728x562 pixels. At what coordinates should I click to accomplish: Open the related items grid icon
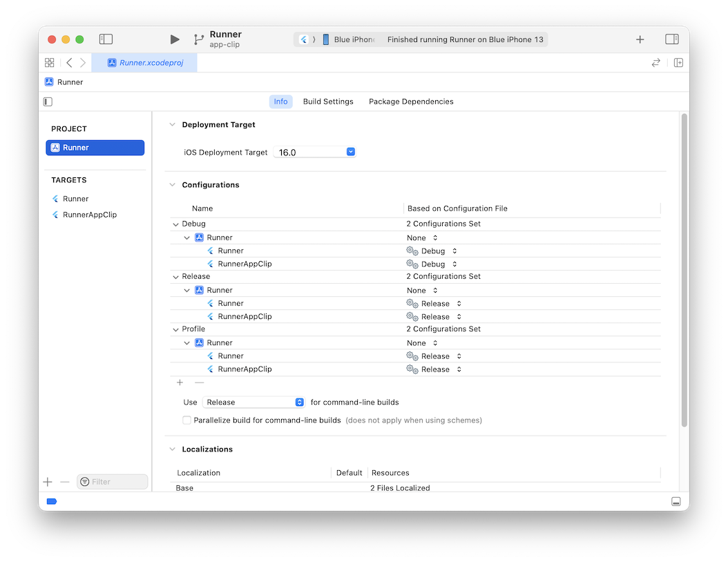(x=49, y=63)
